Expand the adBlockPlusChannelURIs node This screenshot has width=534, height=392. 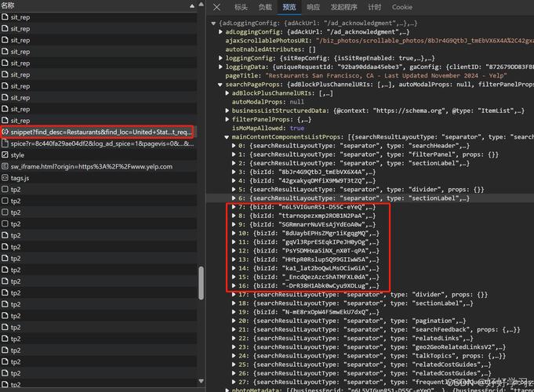(227, 93)
